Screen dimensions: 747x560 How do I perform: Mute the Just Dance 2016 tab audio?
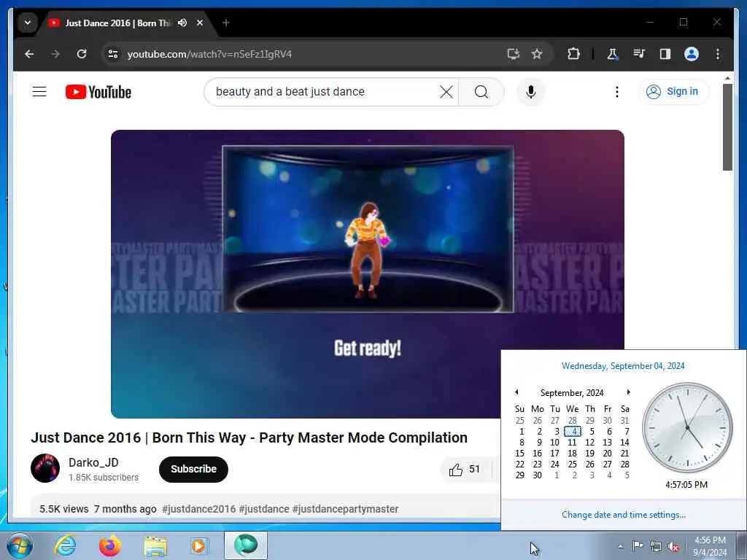click(x=182, y=23)
